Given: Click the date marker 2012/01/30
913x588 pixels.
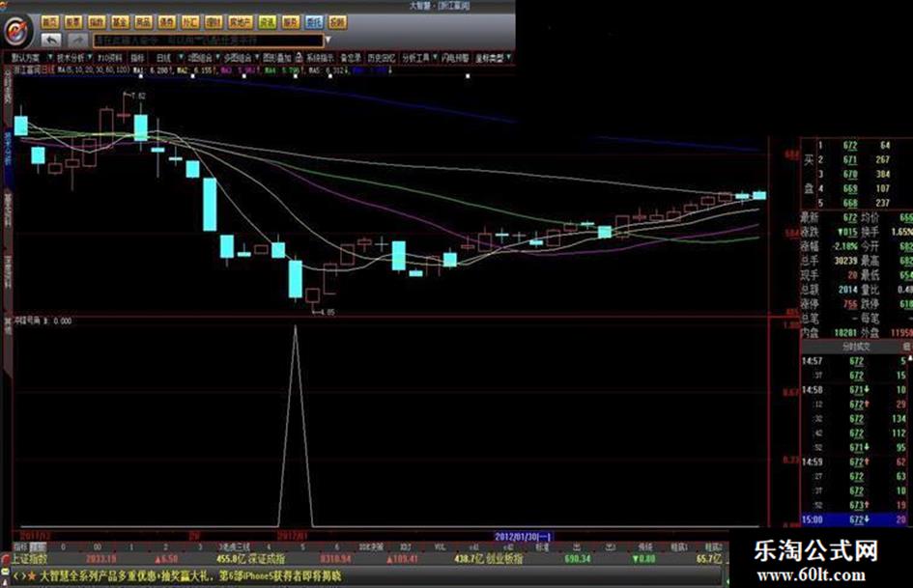Looking at the screenshot, I should 522,537.
